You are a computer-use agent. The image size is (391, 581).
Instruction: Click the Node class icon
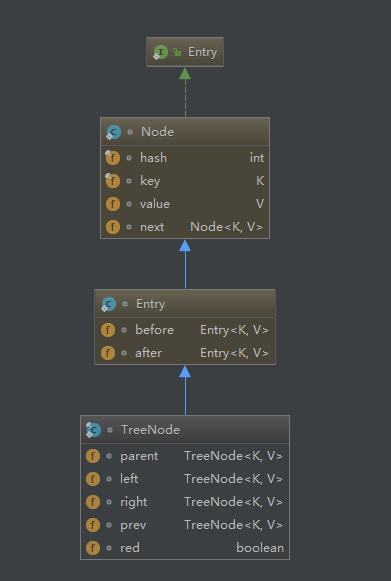pos(113,132)
